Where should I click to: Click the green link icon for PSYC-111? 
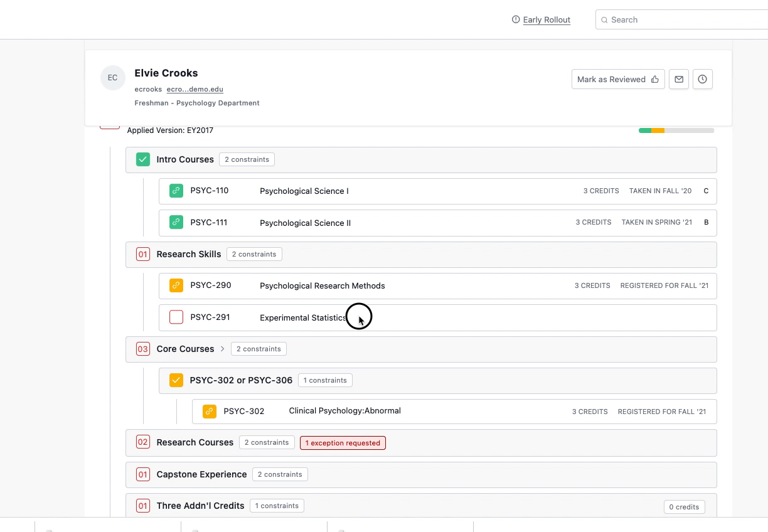click(176, 222)
